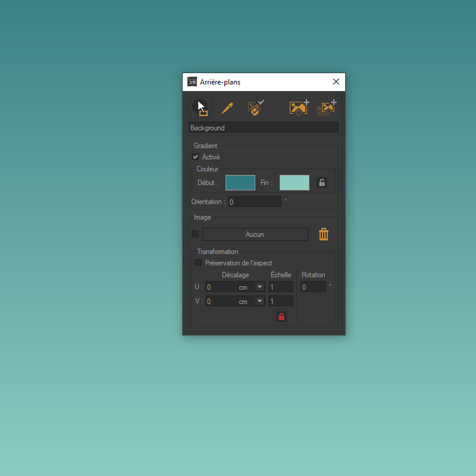Click the padlock next to the gradient colors

[x=321, y=183]
